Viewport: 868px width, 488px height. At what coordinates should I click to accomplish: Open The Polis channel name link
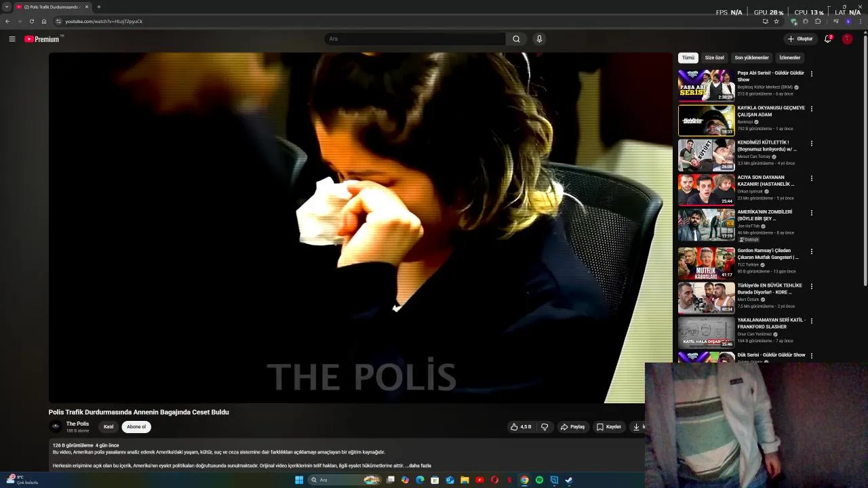pyautogui.click(x=77, y=424)
